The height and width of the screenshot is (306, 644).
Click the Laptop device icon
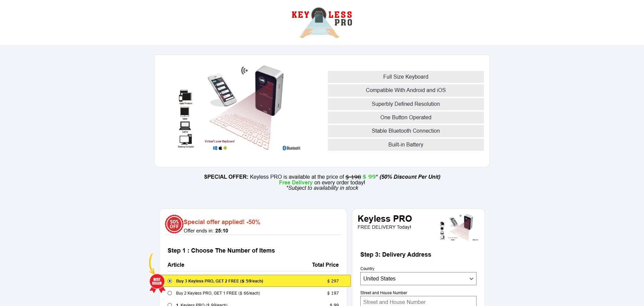point(185,127)
